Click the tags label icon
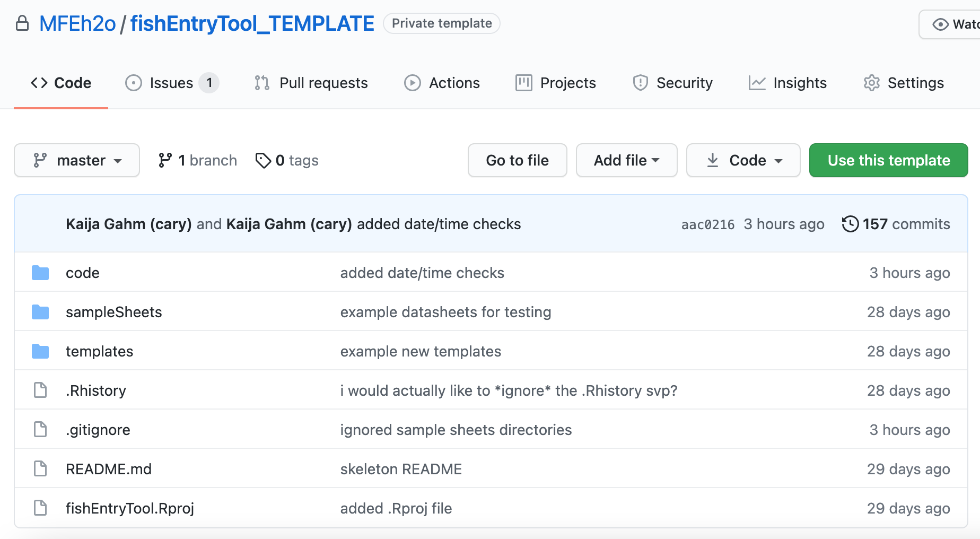 tap(263, 160)
